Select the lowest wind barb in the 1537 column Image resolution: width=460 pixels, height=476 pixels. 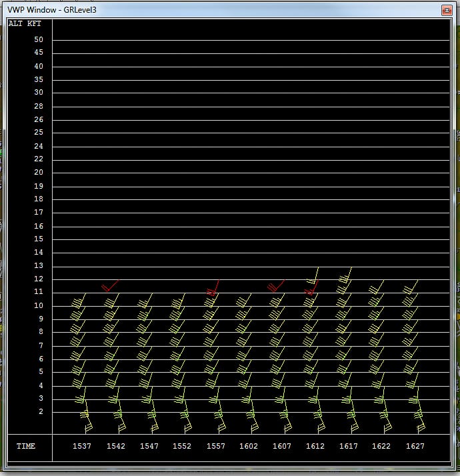pos(86,419)
